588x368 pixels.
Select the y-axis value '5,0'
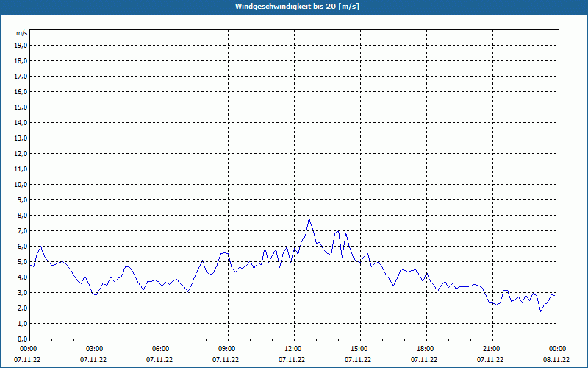click(x=23, y=262)
